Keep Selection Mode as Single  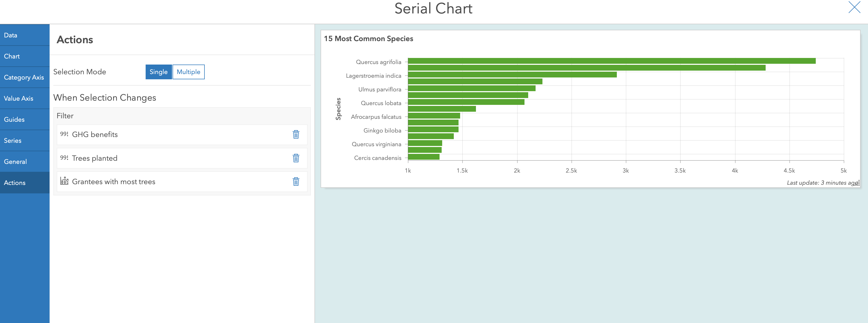click(x=158, y=72)
